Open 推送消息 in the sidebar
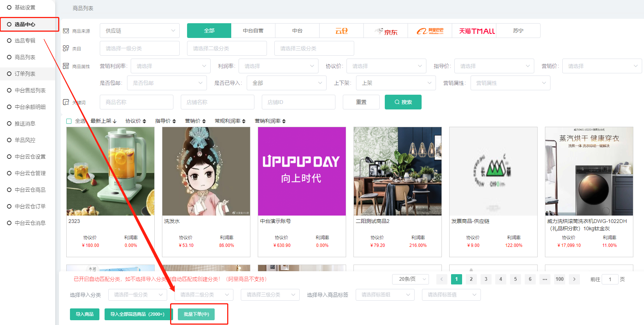 25,123
